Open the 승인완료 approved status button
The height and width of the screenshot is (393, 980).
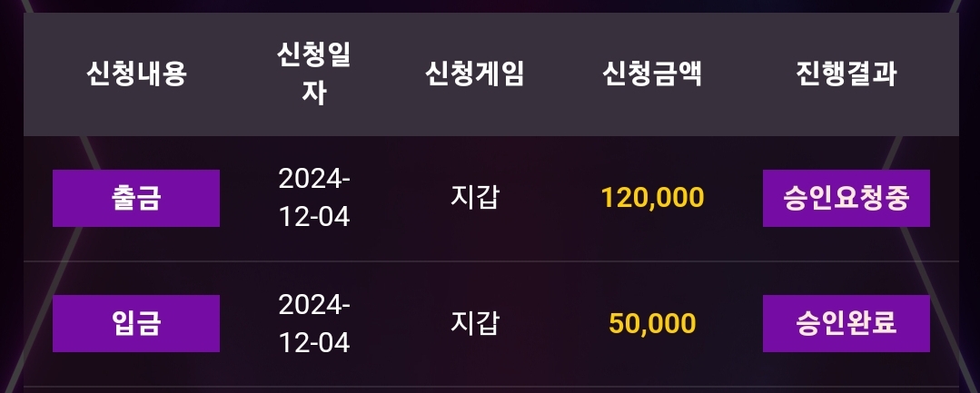tap(846, 323)
